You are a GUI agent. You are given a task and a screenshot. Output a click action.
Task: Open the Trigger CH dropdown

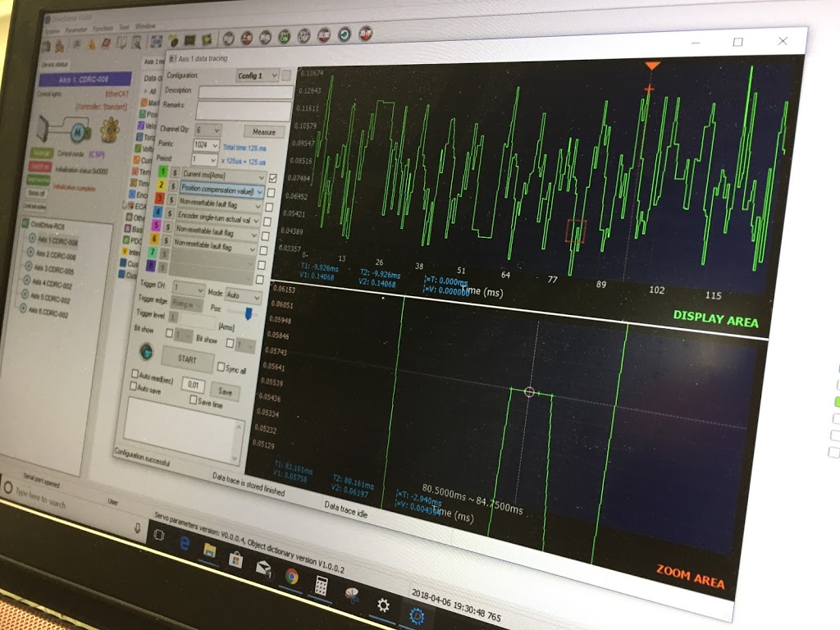[188, 289]
